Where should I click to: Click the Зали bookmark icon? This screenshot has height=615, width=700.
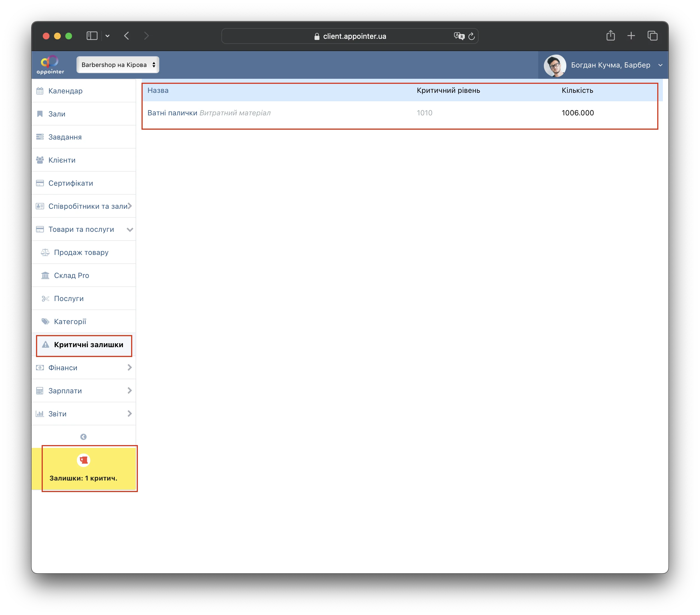pos(40,114)
